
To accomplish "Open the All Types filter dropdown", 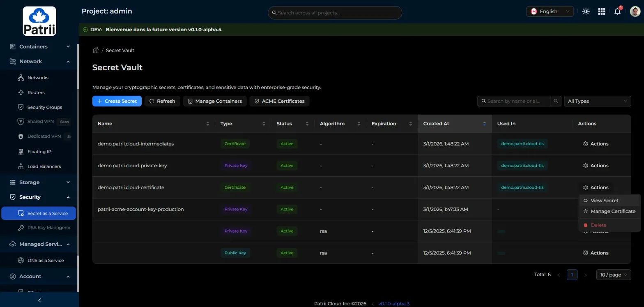I will pos(598,101).
